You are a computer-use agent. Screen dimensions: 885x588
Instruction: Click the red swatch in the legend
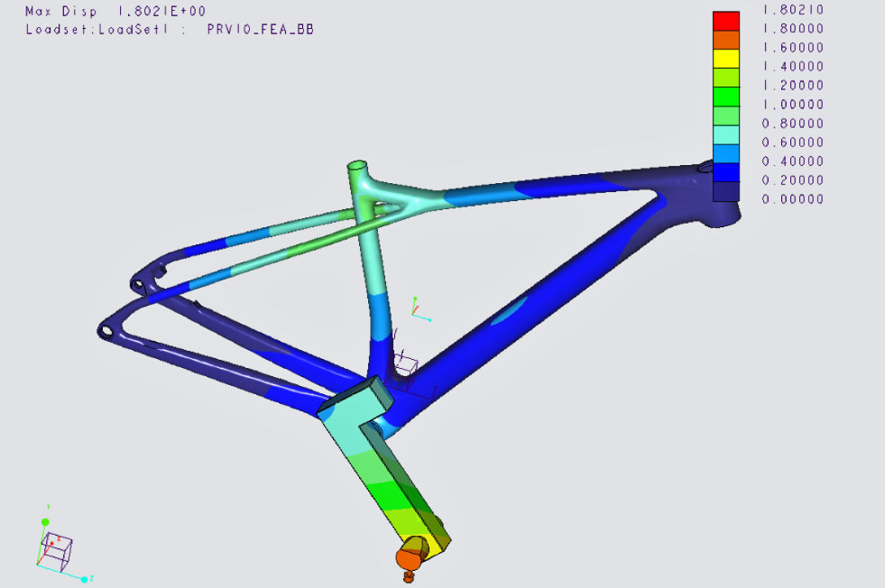click(x=726, y=20)
